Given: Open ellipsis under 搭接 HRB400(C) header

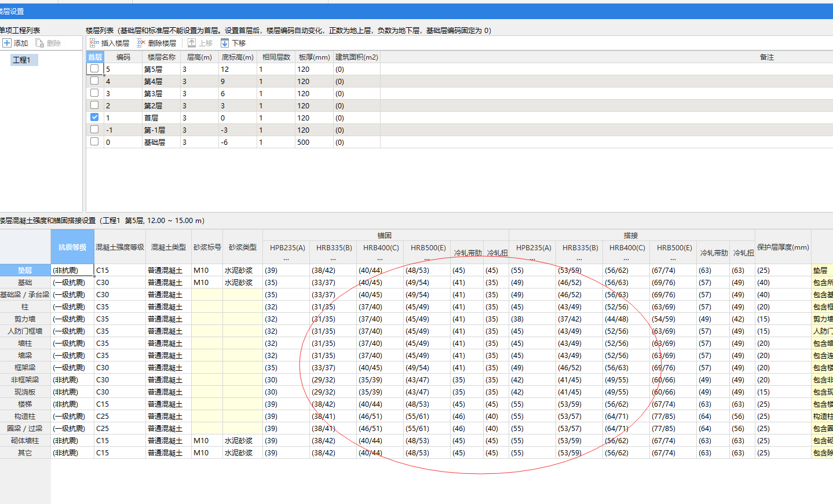Looking at the screenshot, I should (x=626, y=259).
